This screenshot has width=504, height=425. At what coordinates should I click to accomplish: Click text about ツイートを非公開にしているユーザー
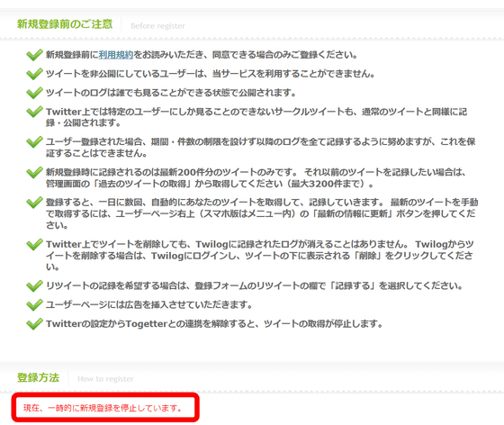coord(211,74)
